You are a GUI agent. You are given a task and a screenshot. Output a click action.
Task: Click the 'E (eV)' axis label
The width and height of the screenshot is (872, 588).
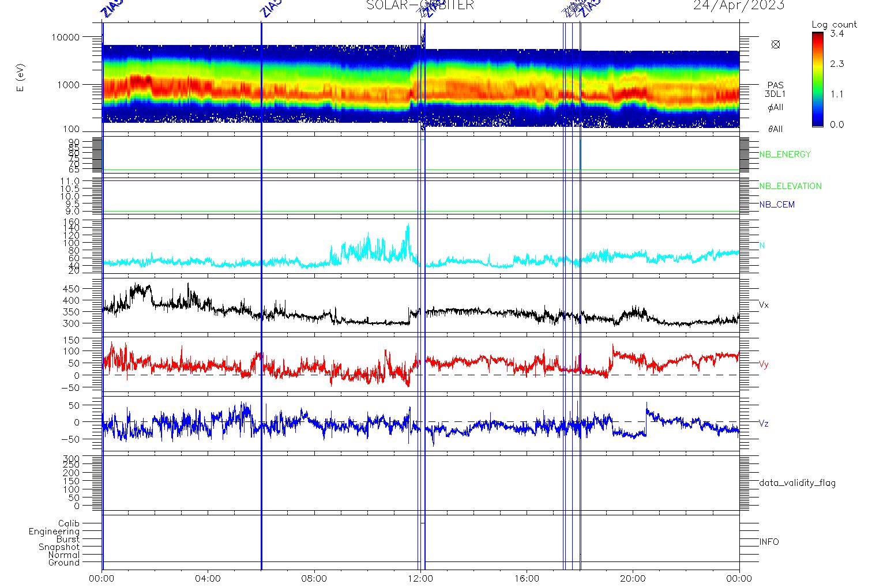click(21, 78)
